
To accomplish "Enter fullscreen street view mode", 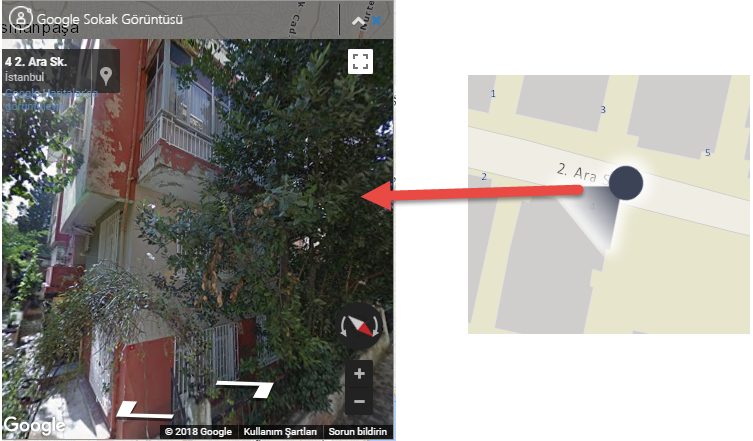I will point(360,61).
